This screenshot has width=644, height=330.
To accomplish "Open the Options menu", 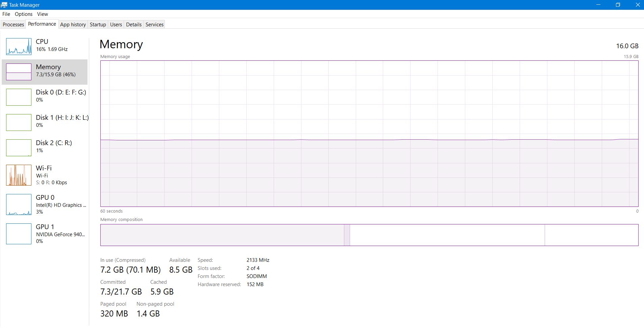I will tap(24, 14).
